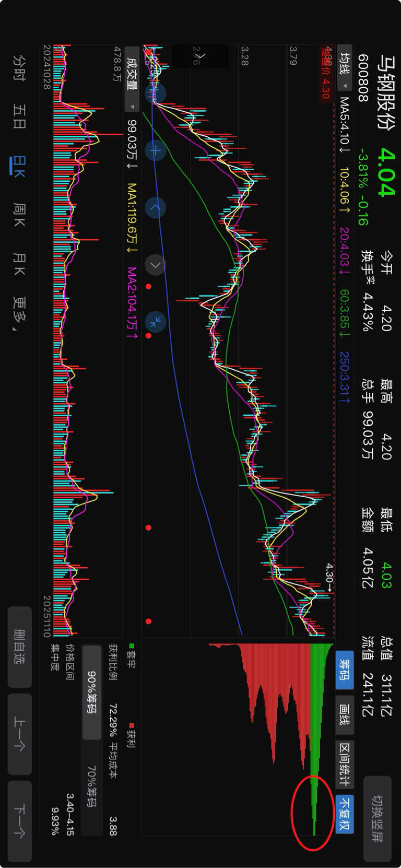Open the 均线 indicator dropdown
The image size is (401, 868).
click(345, 67)
